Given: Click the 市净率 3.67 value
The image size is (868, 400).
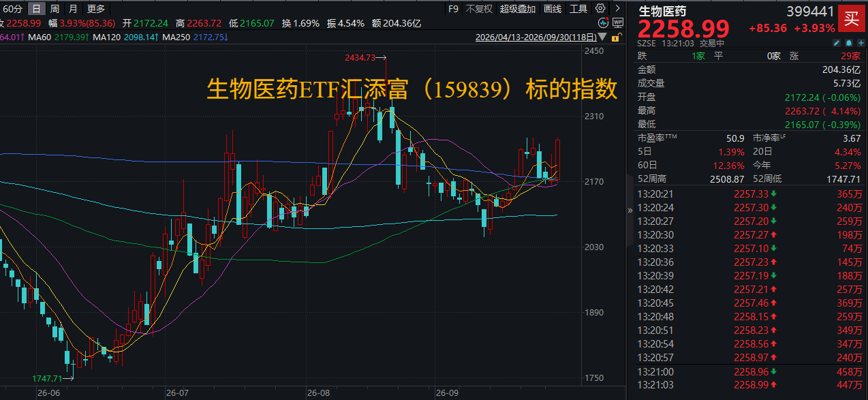Looking at the screenshot, I should tap(852, 138).
